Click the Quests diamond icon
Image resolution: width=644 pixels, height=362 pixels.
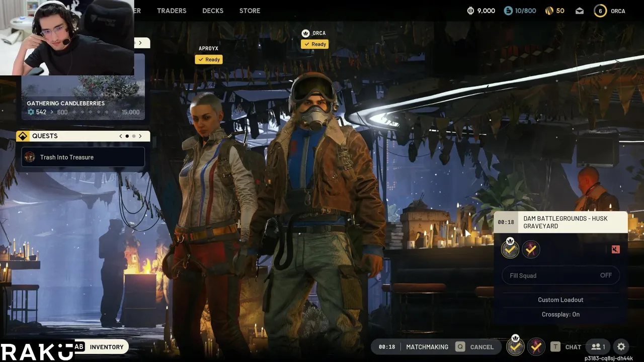pos(23,136)
